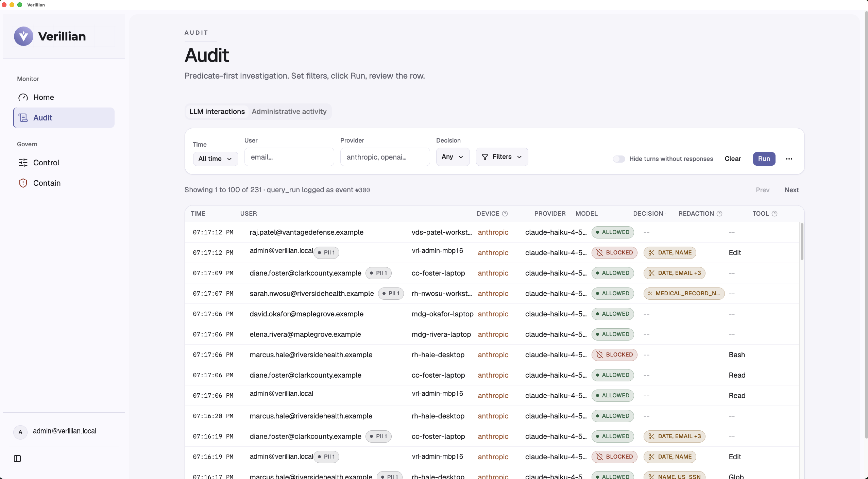868x479 pixels.
Task: Click Edit tool cell at 07:17:12
Action: [x=735, y=253]
